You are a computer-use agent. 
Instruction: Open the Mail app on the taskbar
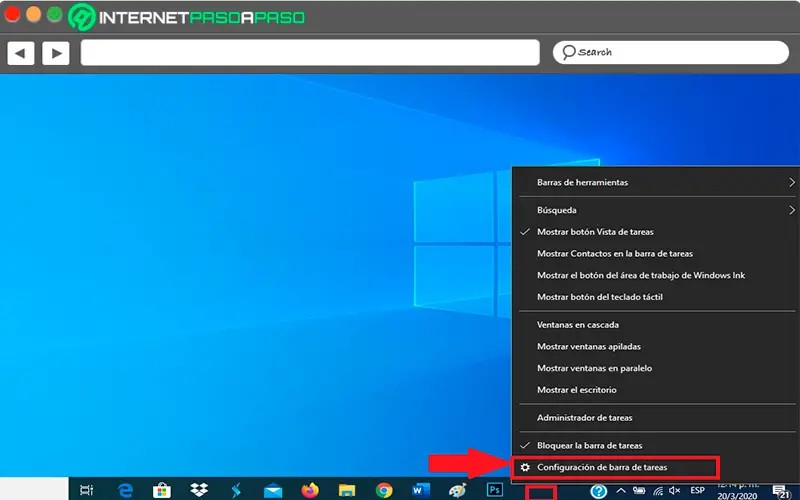[x=273, y=490]
